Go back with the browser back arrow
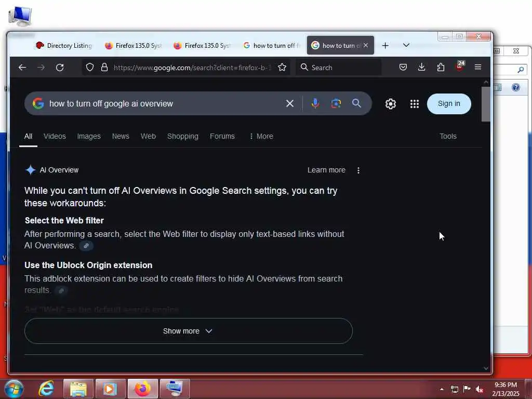The width and height of the screenshot is (532, 399). 22,67
